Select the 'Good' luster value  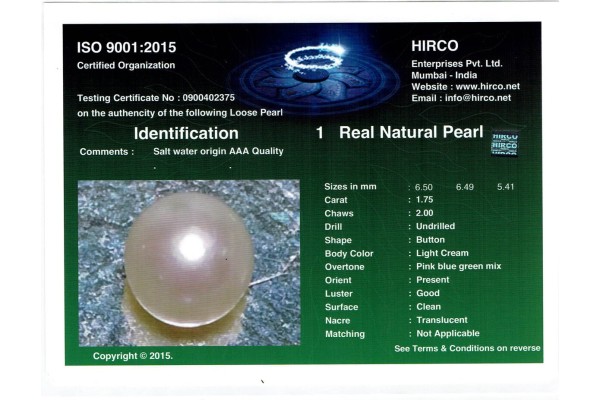(428, 293)
